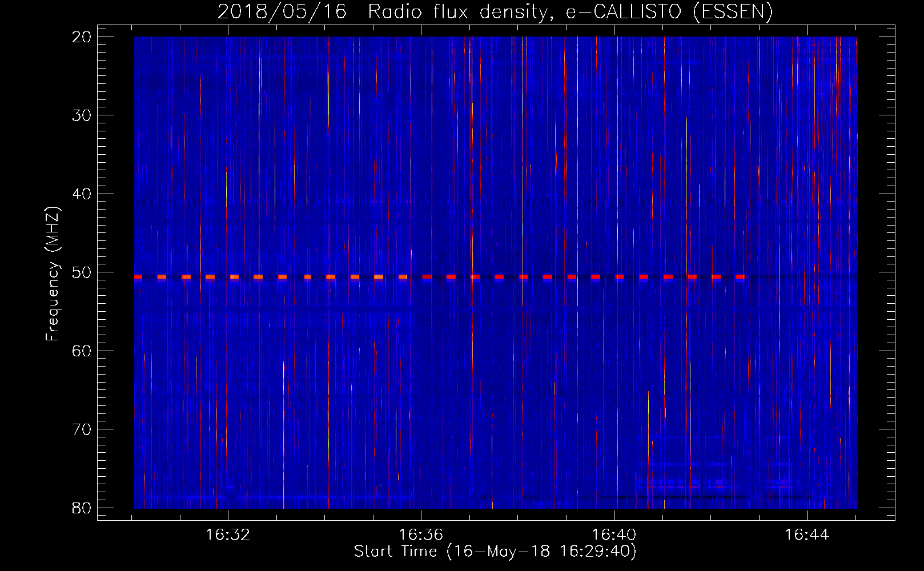Screen dimensions: 924x571
Task: Click the frequency tick label 20
Action: point(82,37)
